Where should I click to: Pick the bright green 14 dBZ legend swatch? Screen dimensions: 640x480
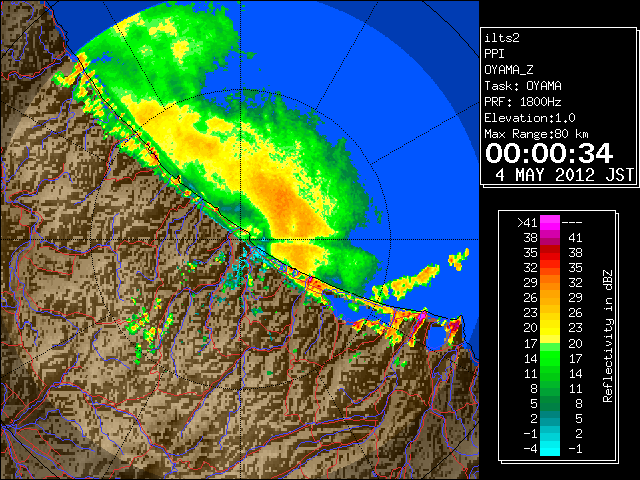click(550, 358)
